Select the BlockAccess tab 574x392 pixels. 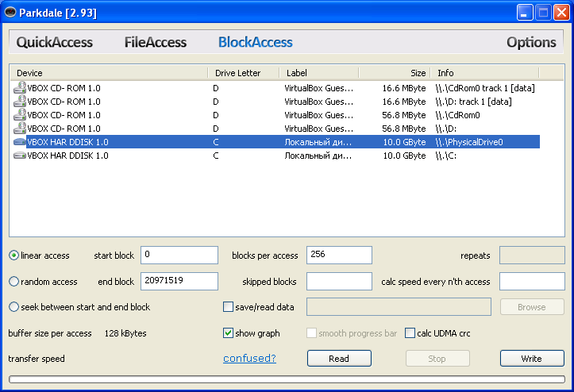click(256, 42)
